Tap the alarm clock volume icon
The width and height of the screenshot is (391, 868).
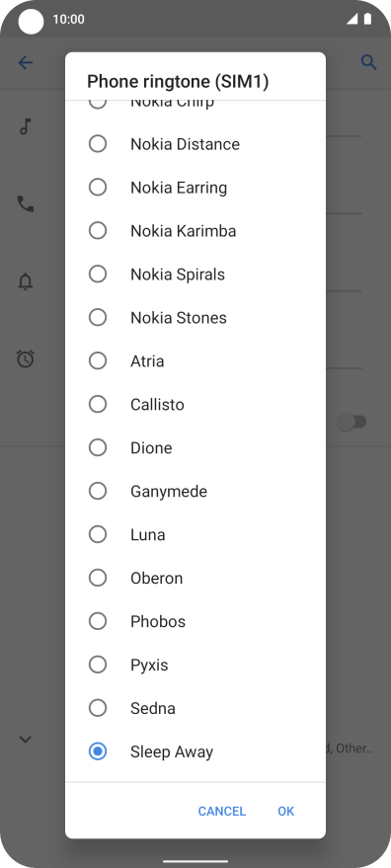point(26,359)
